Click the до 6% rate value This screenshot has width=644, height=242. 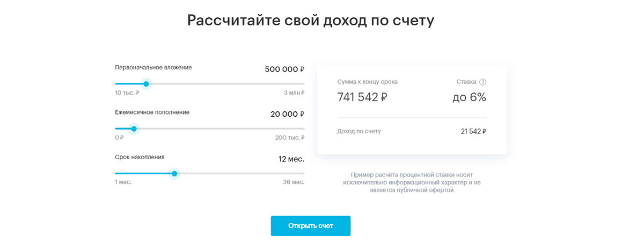(469, 97)
